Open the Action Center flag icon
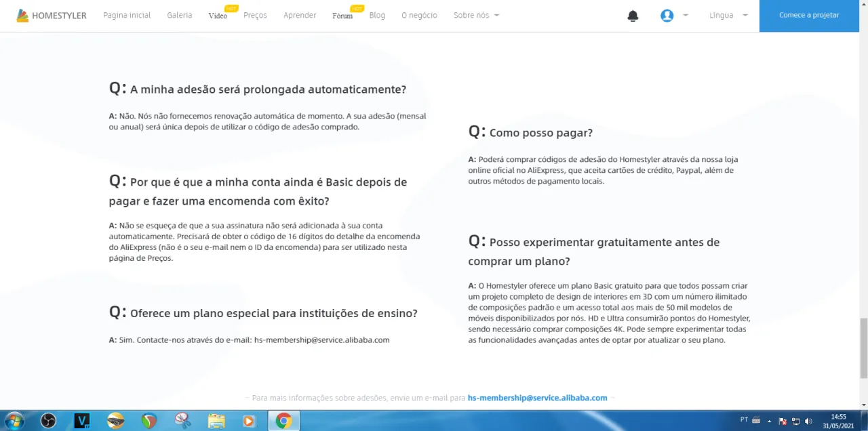Image resolution: width=868 pixels, height=431 pixels. [x=783, y=421]
